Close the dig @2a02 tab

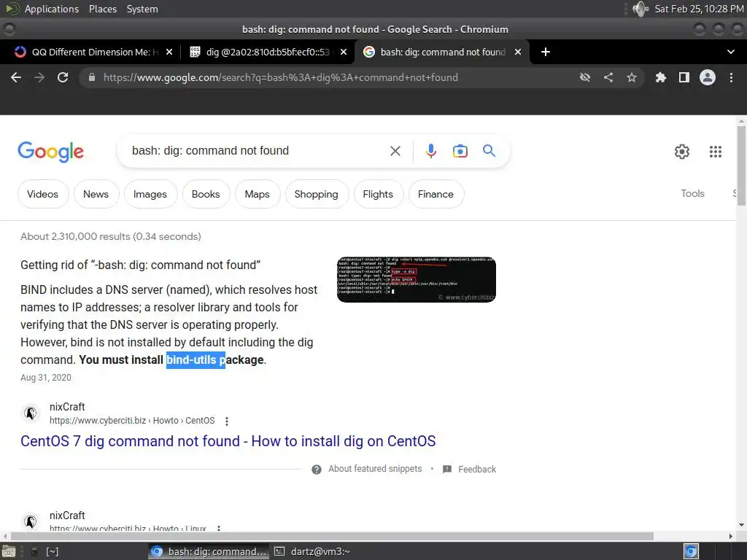(344, 52)
